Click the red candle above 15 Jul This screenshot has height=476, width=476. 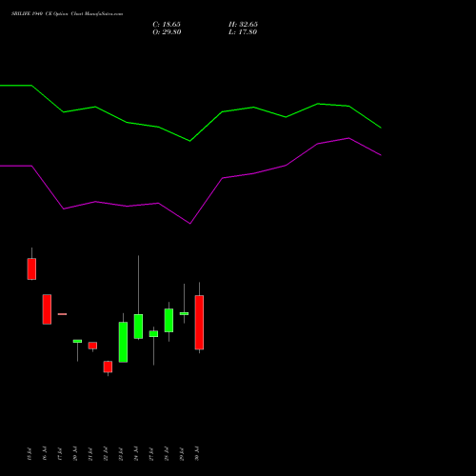(31, 268)
